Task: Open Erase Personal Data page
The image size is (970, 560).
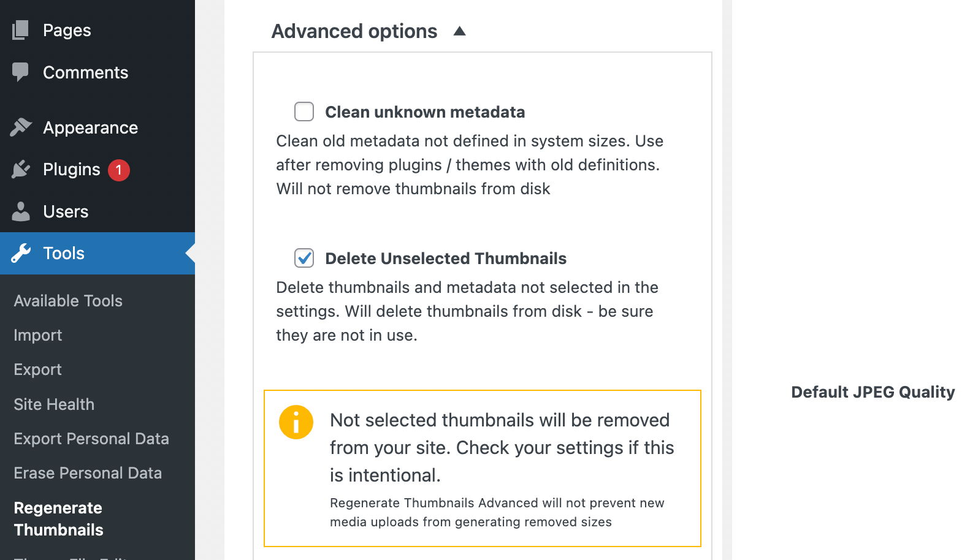Action: [x=88, y=473]
